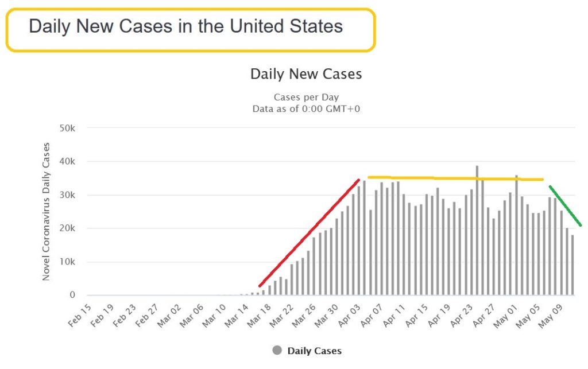This screenshot has height=369, width=588.
Task: Click the gray Daily Cases legend circle
Action: point(277,351)
